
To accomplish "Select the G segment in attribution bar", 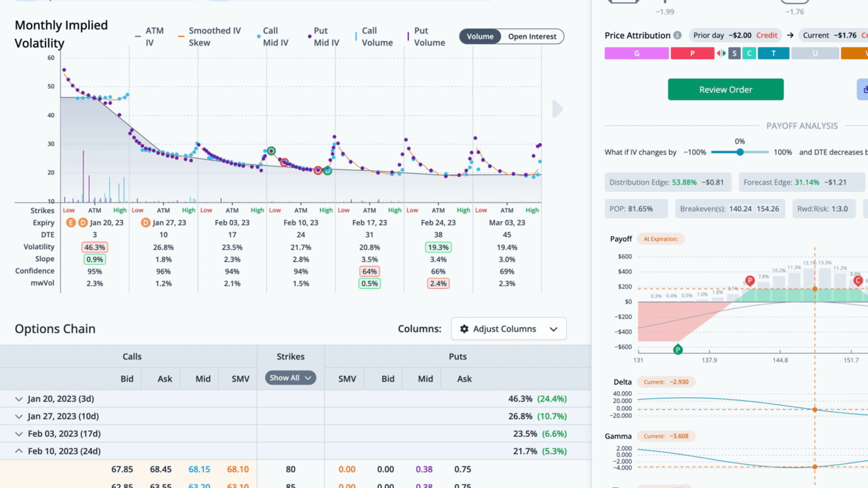I will coord(637,53).
